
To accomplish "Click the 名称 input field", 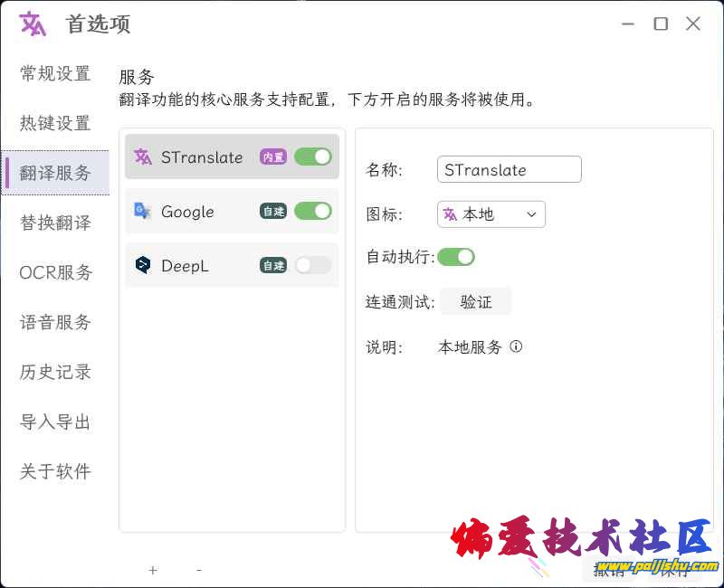I will point(509,170).
